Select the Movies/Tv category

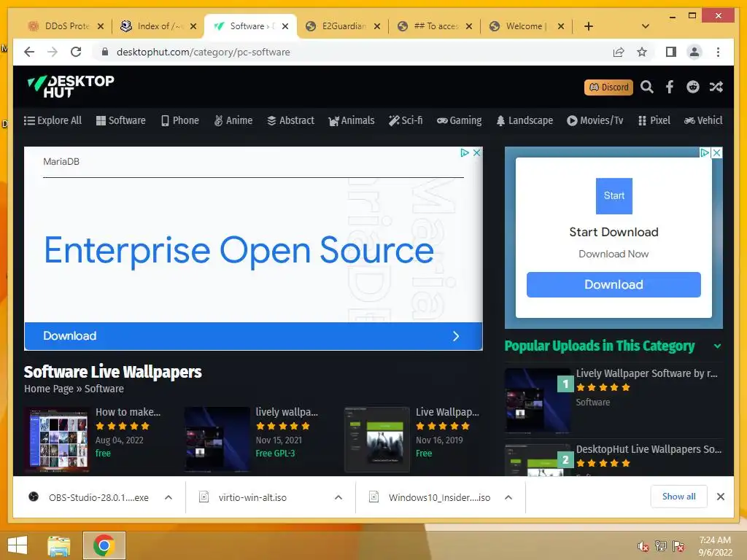[595, 120]
